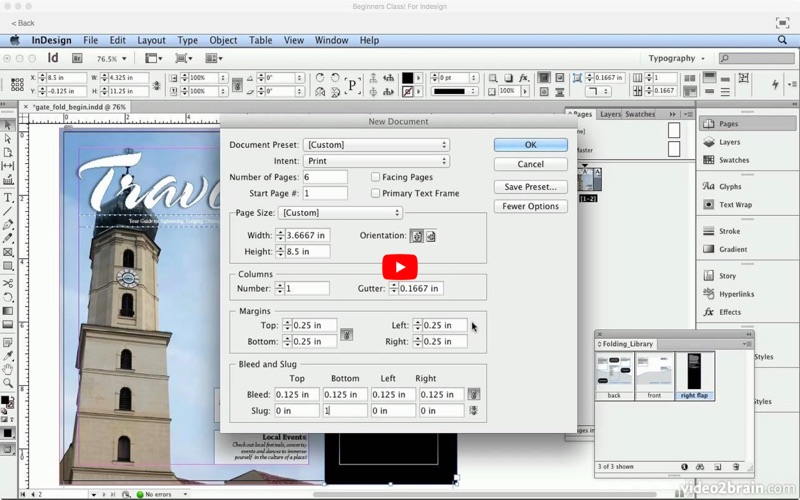Open the Document Preset dropdown

(376, 145)
